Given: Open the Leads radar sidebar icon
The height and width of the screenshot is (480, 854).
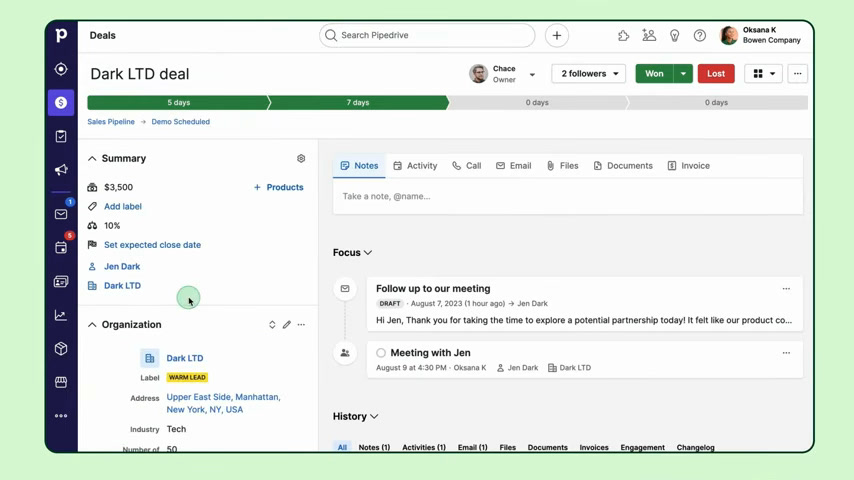Looking at the screenshot, I should click(61, 69).
